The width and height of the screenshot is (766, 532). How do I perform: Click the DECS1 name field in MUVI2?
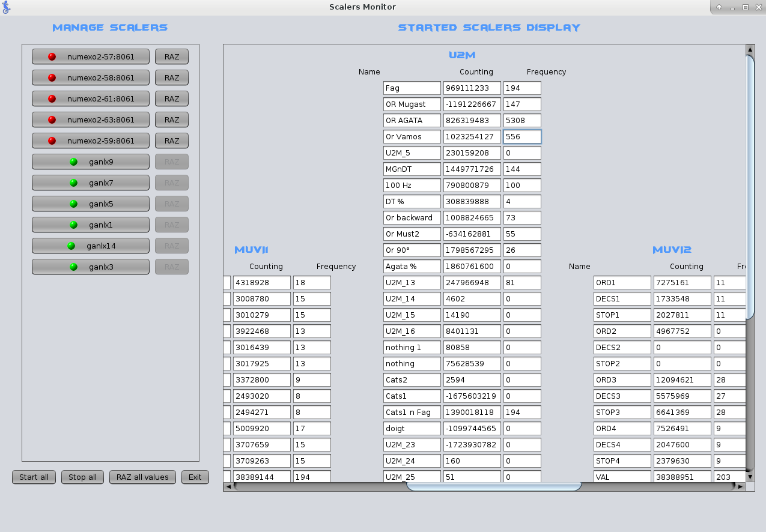(622, 299)
